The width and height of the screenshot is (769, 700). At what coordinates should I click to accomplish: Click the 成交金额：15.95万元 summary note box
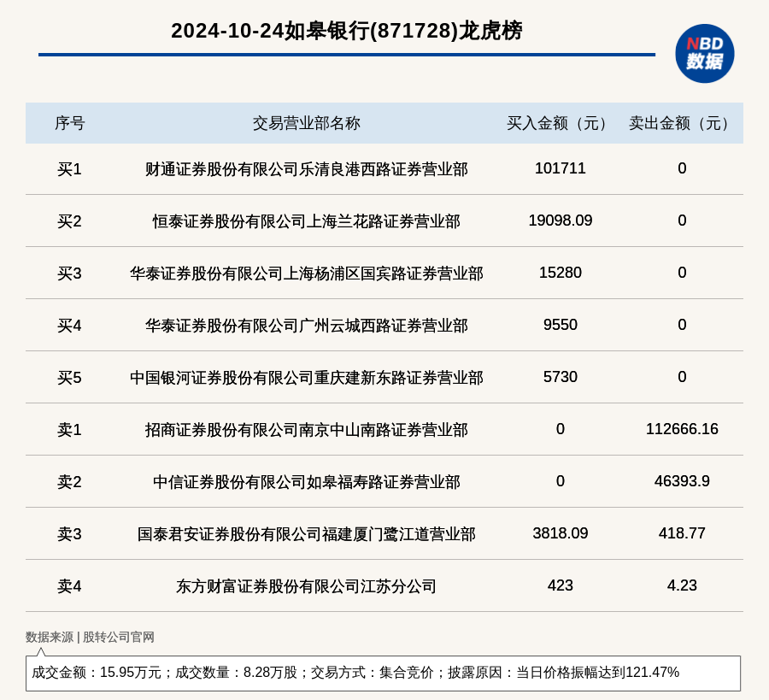(x=383, y=673)
